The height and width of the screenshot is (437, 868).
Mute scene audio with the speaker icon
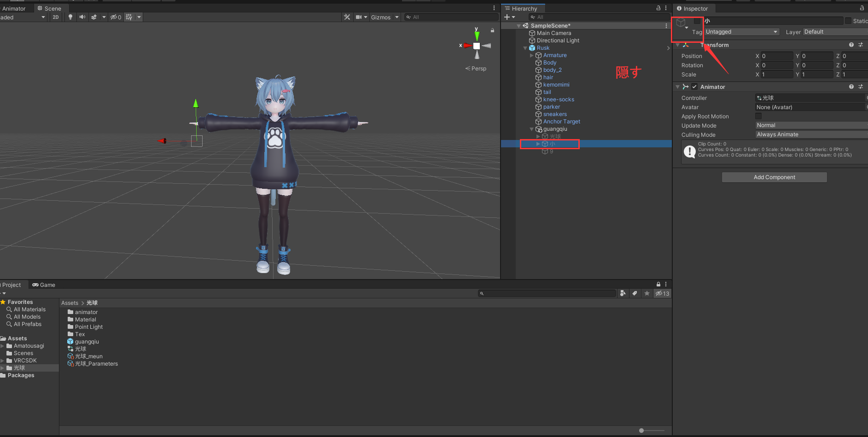[x=82, y=17]
